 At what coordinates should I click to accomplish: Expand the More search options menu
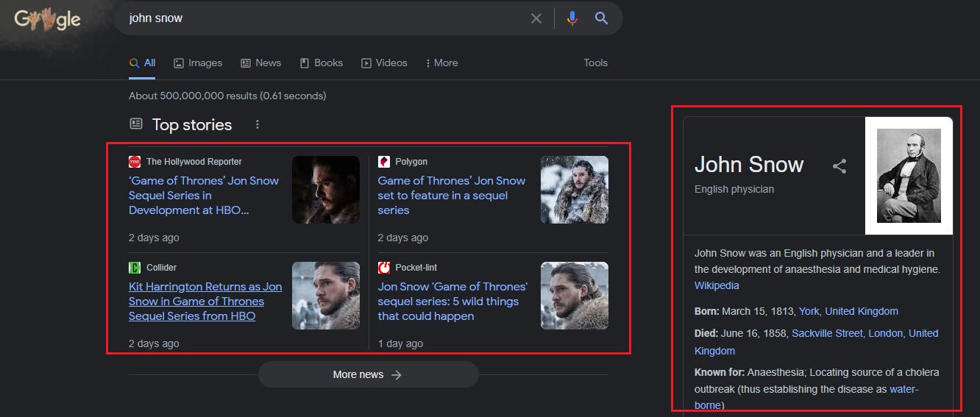point(441,63)
